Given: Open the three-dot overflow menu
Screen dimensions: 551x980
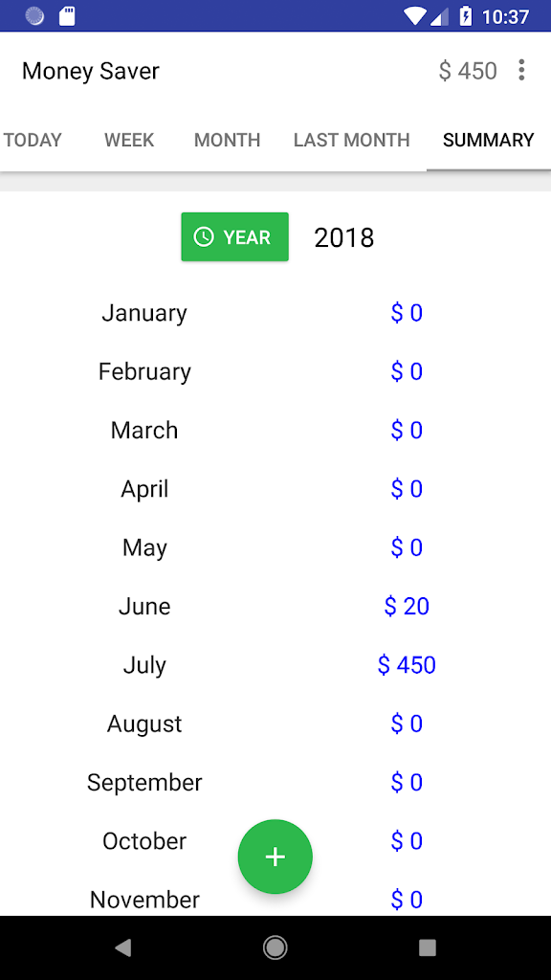Looking at the screenshot, I should pyautogui.click(x=521, y=70).
